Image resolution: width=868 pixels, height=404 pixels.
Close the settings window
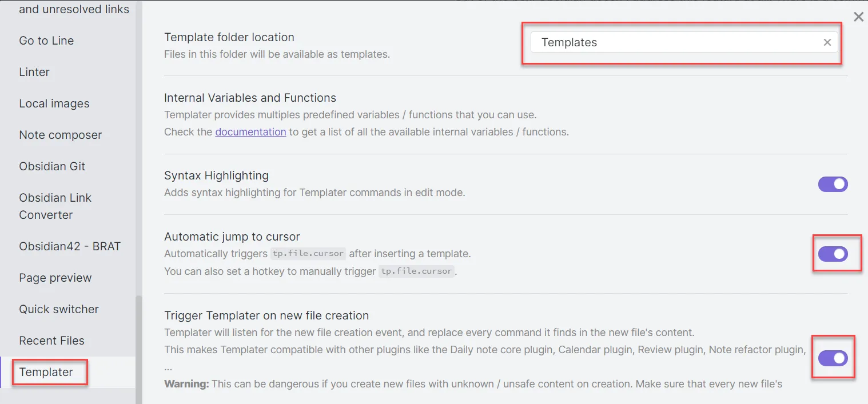point(858,17)
